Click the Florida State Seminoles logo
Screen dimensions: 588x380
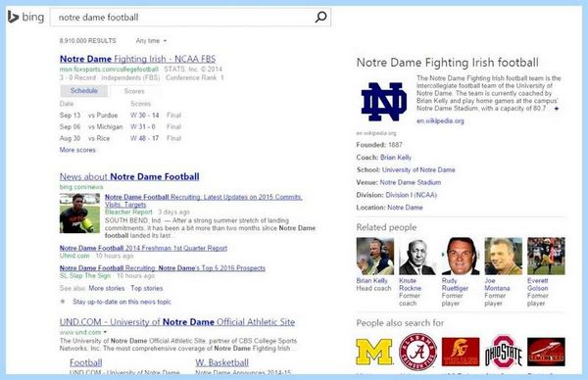[546, 352]
